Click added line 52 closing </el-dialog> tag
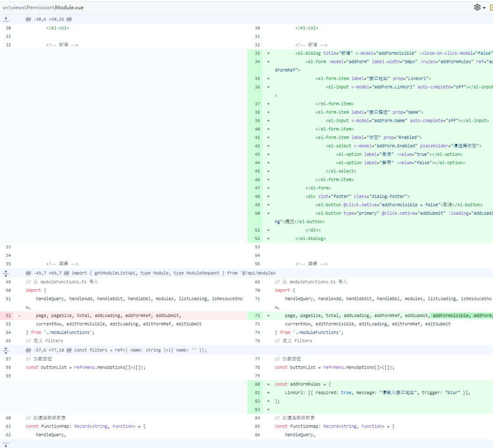The width and height of the screenshot is (493, 448). tap(310, 239)
